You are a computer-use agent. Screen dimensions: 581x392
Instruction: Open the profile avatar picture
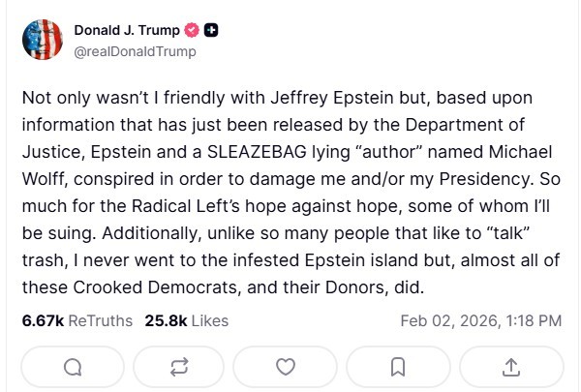coord(43,40)
